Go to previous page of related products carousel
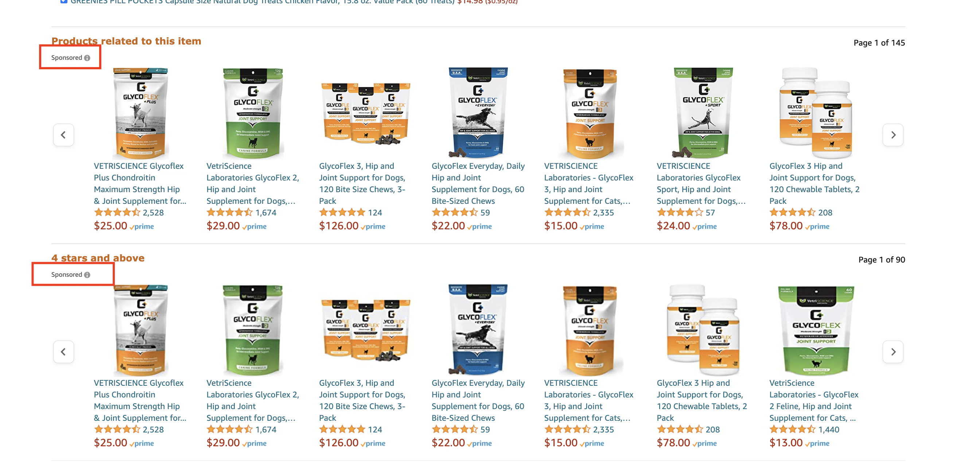980x474 pixels. pos(63,135)
